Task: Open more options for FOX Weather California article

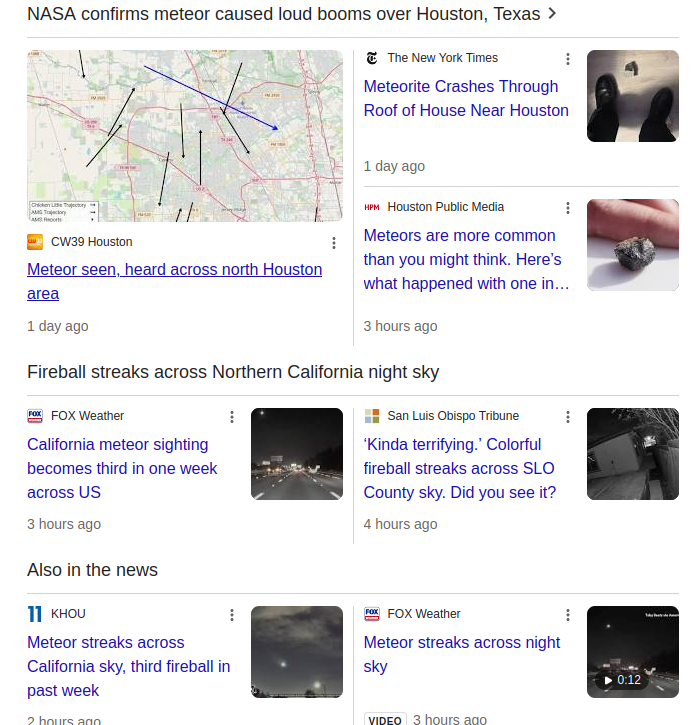Action: [x=232, y=417]
